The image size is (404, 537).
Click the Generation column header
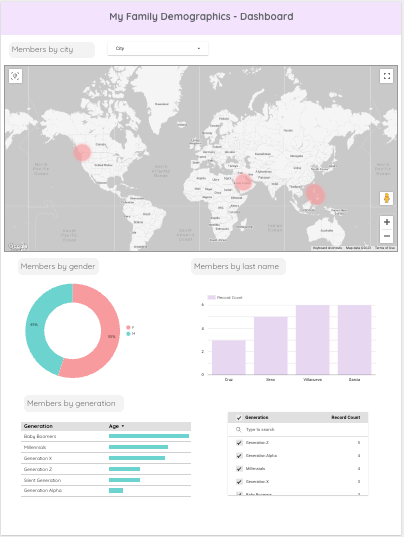38,426
